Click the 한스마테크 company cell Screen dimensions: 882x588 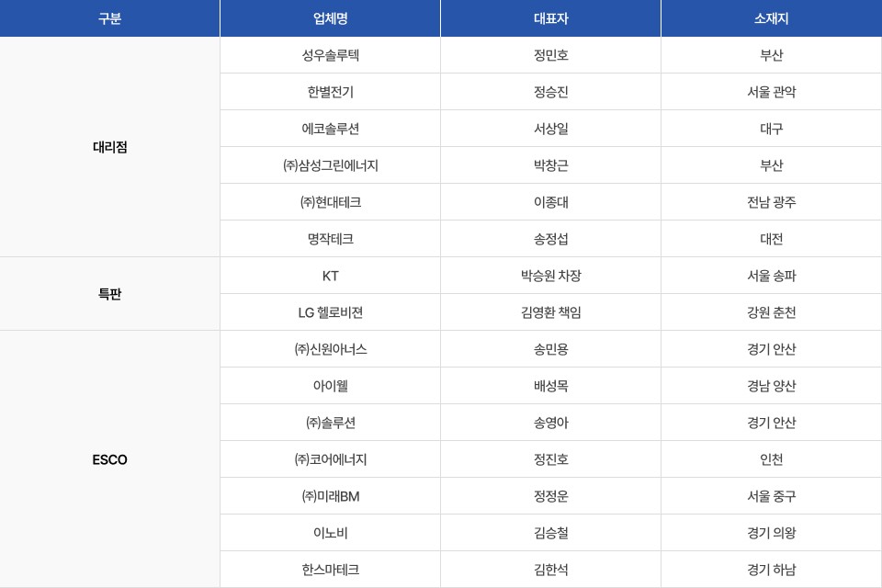pos(330,570)
